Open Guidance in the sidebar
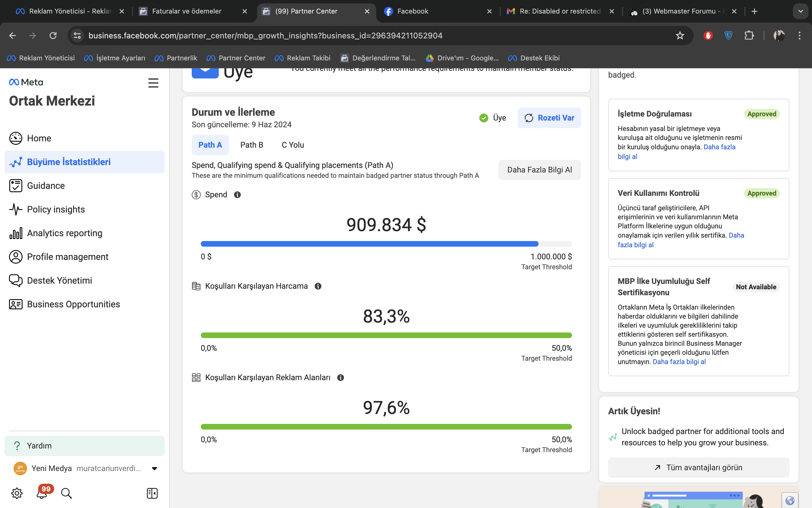The height and width of the screenshot is (508, 812). [x=85, y=185]
